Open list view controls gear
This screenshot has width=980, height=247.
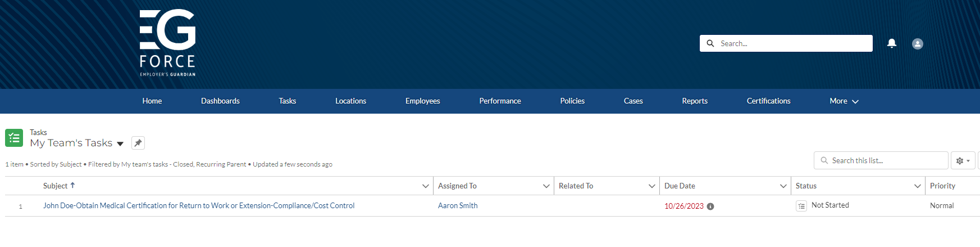coord(963,161)
